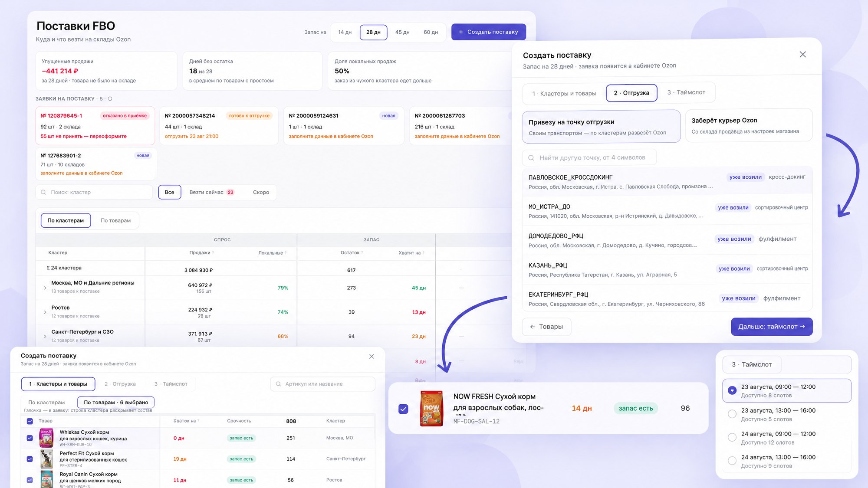The image size is (868, 488).
Task: Filter by Везти сейчас 23
Action: [x=211, y=192]
